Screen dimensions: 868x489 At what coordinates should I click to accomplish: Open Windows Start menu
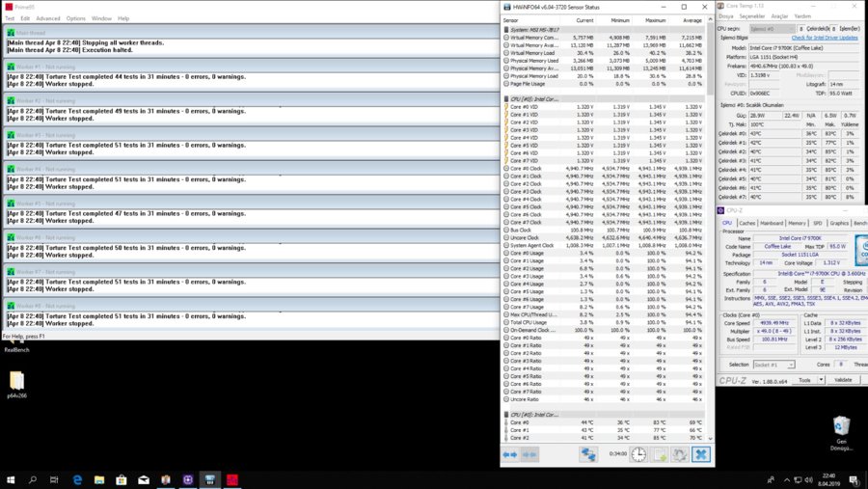click(11, 479)
